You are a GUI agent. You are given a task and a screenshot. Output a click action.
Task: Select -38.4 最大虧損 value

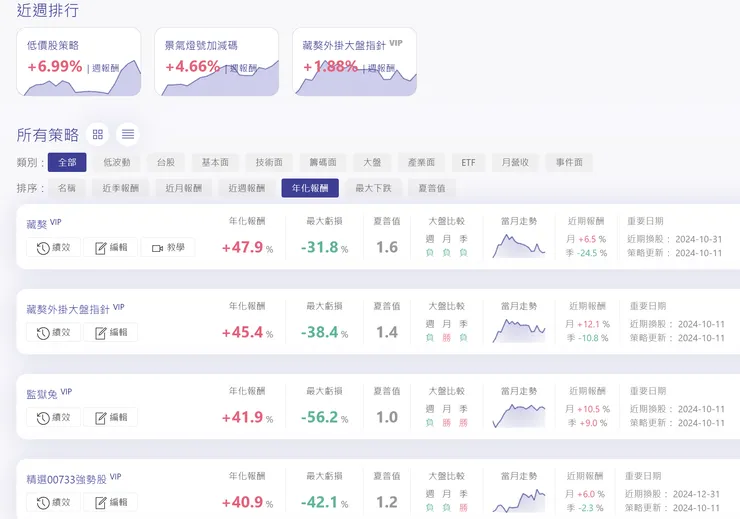[320, 332]
